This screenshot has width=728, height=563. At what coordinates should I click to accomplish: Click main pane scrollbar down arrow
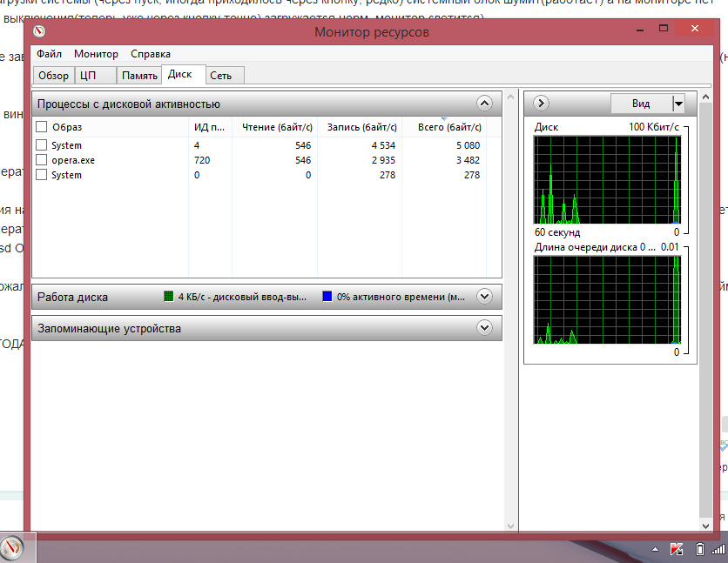[x=510, y=526]
